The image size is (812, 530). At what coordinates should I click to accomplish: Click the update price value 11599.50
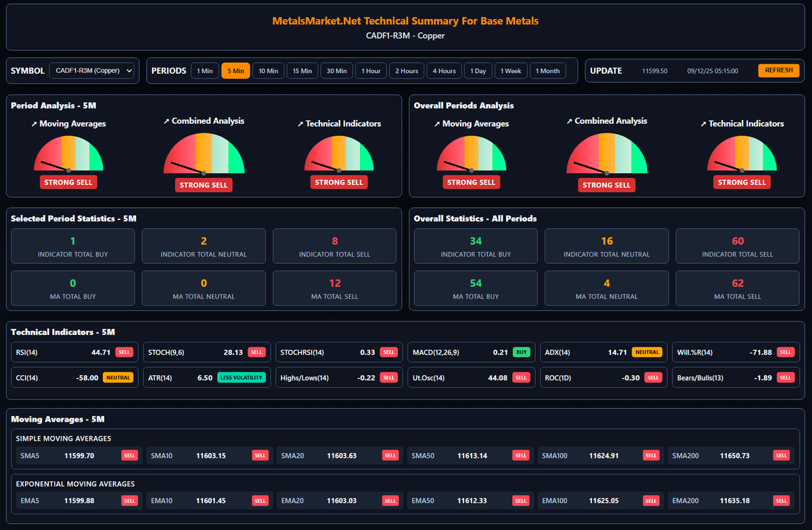click(654, 70)
